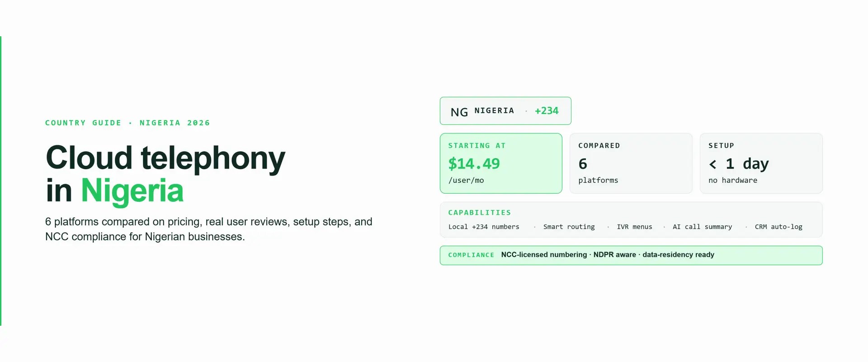The image size is (868, 362).
Task: Click AI call summary capability
Action: pyautogui.click(x=702, y=227)
